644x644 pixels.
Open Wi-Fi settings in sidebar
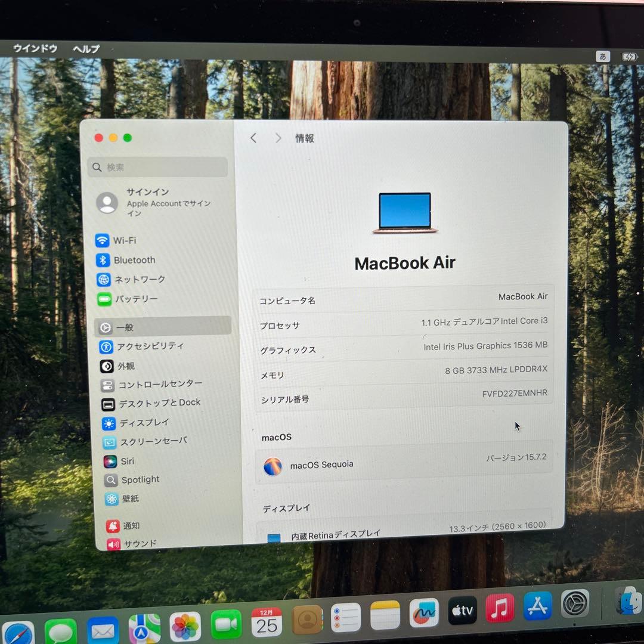116,240
